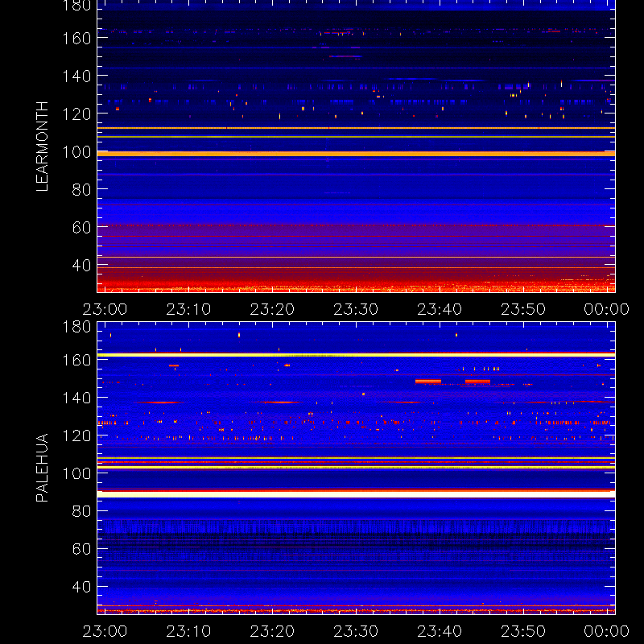Click the 100 label on the Palehua axis
The width and height of the screenshot is (644, 644).
(x=76, y=473)
